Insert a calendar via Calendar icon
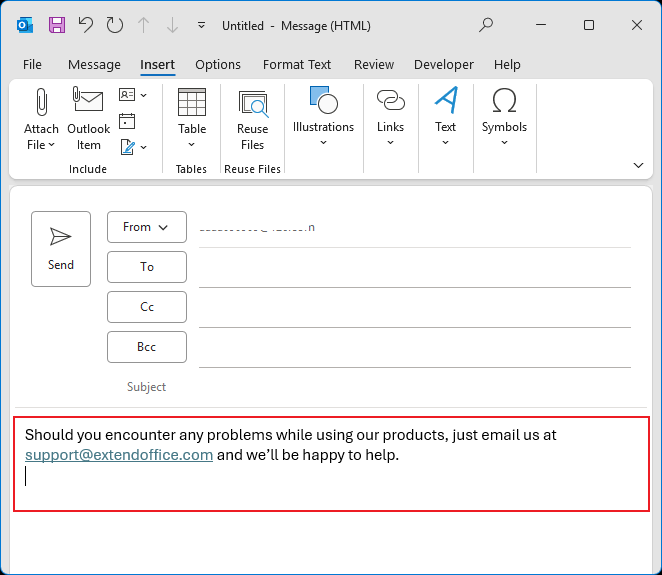662x575 pixels. point(127,121)
